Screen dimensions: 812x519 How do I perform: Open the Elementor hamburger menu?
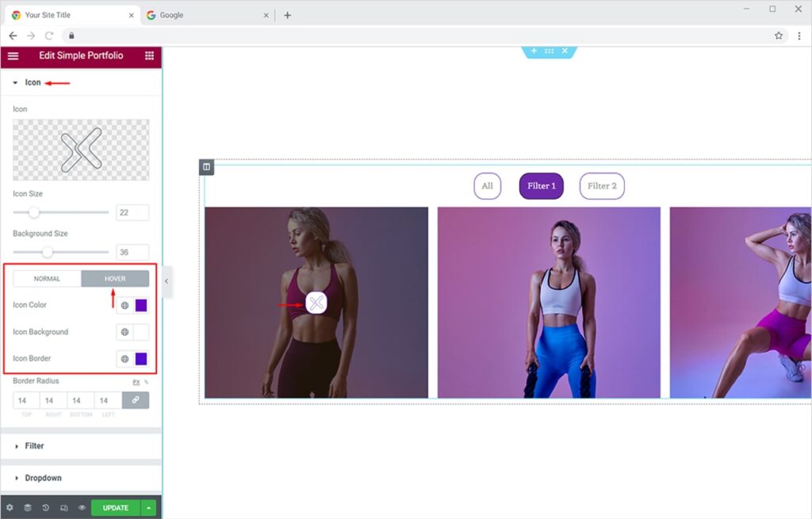tap(13, 56)
